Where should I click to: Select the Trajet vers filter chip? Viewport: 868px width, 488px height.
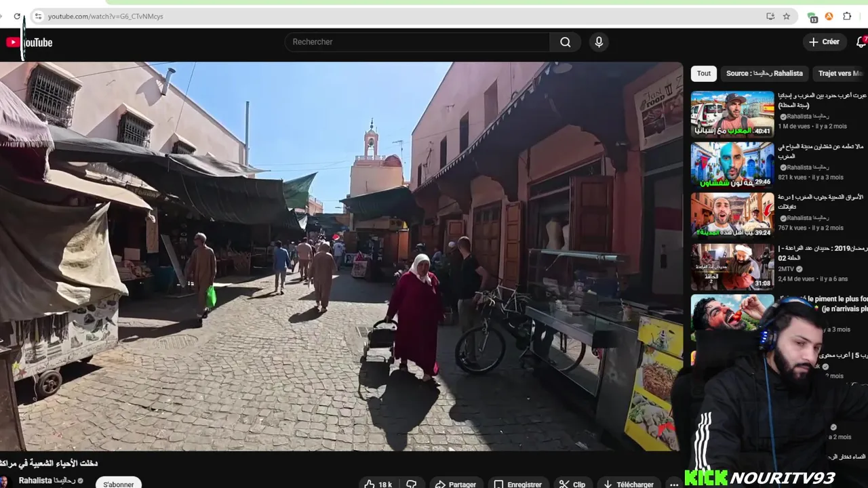(x=840, y=73)
